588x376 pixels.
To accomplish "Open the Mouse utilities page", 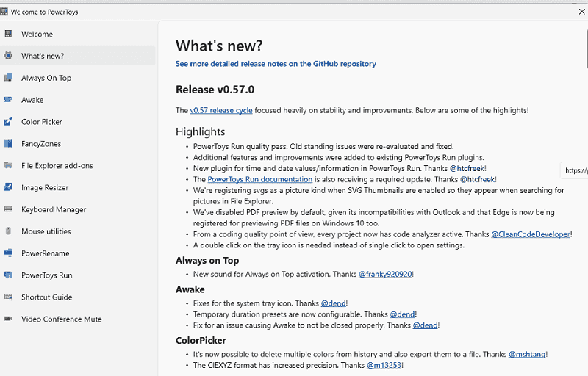I will [78, 231].
